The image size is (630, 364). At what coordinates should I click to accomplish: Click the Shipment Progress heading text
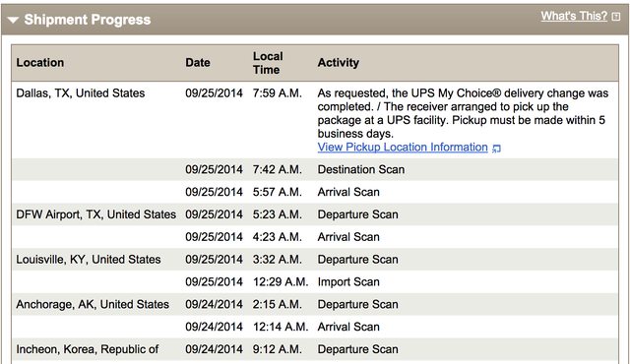[88, 20]
